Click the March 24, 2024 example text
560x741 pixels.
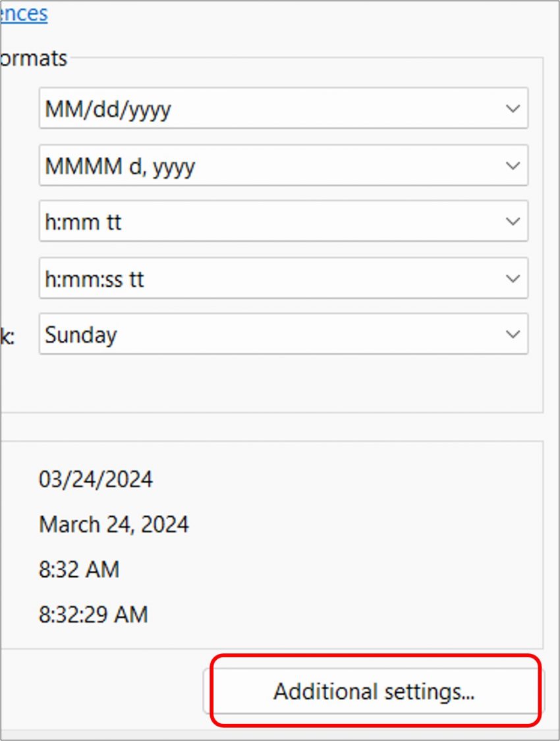114,525
